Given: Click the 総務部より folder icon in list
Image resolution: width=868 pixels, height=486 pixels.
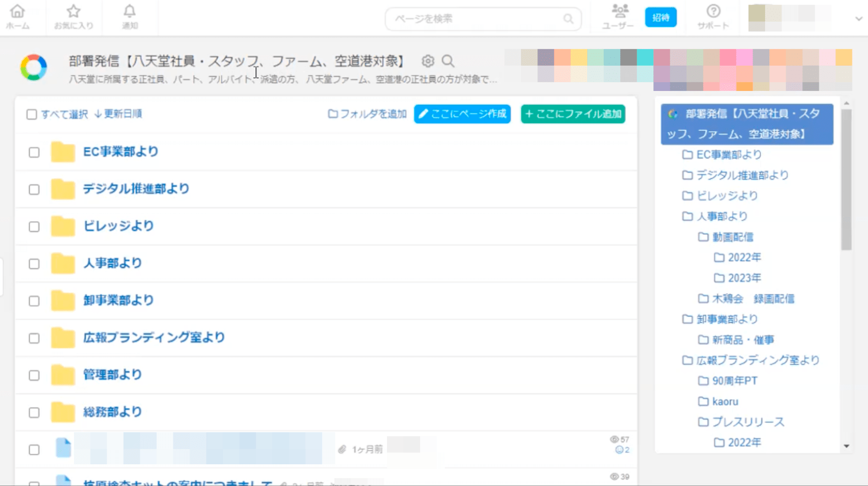Looking at the screenshot, I should coord(63,413).
